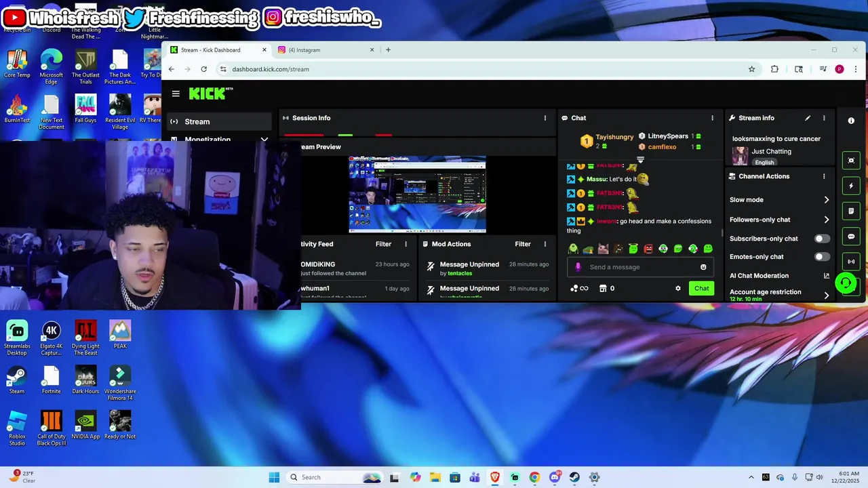Screen dimensions: 868x488
Task: Click the screen capture sidebar icon
Action: tap(851, 161)
